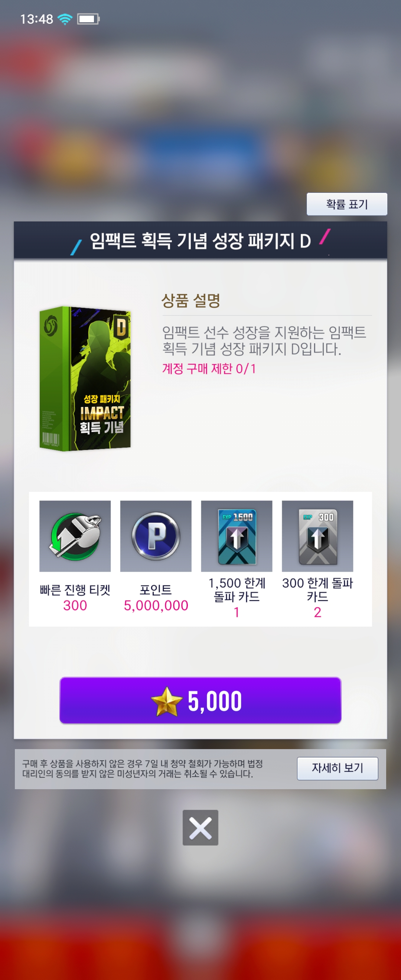The image size is (401, 980).
Task: Select the 300 EXP limit break card
Action: click(317, 536)
